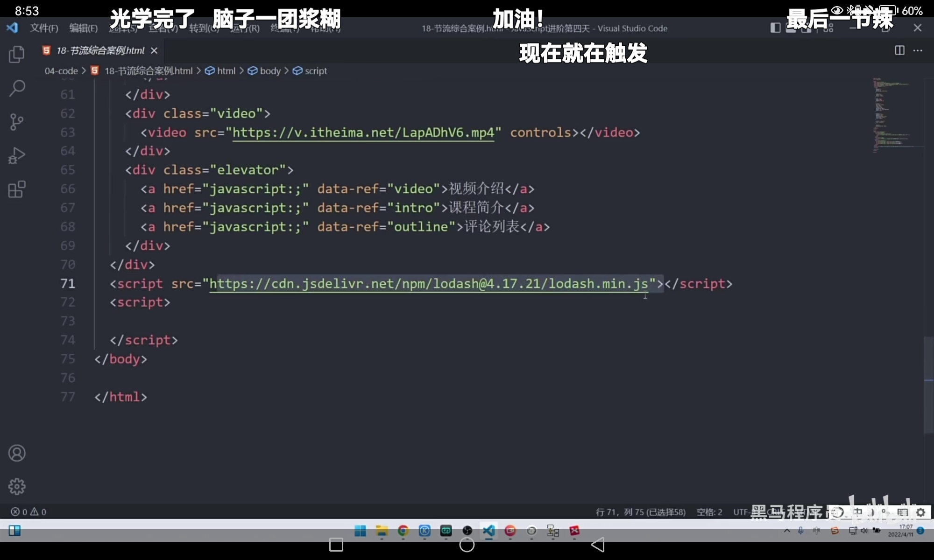Open the 文件(F) menu
The height and width of the screenshot is (560, 934).
44,28
